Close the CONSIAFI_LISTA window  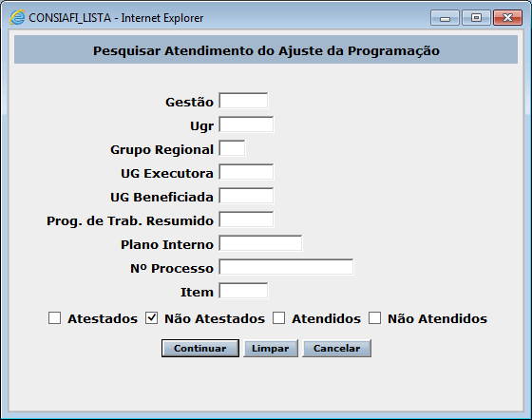[x=507, y=18]
